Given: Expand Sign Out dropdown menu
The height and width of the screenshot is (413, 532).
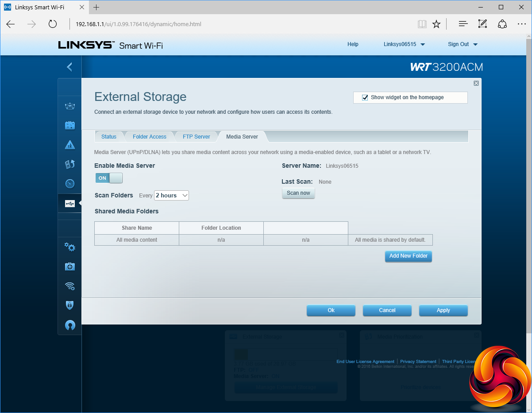Looking at the screenshot, I should pos(463,44).
